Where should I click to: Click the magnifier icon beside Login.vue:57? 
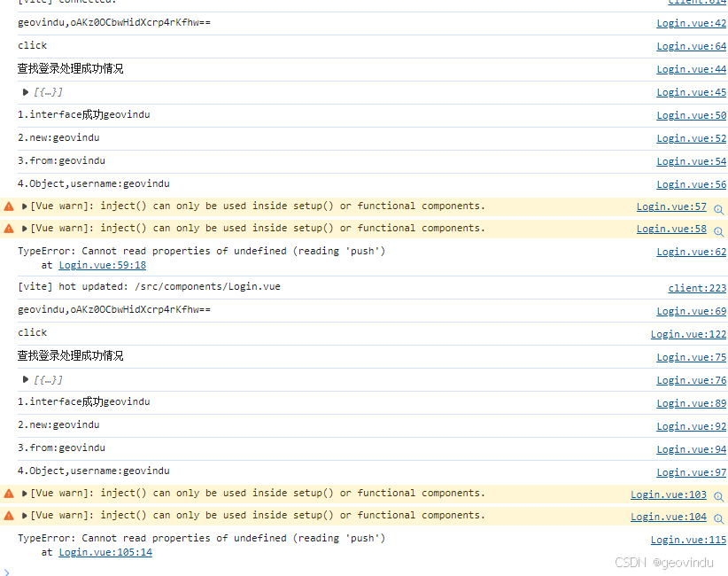pos(719,209)
